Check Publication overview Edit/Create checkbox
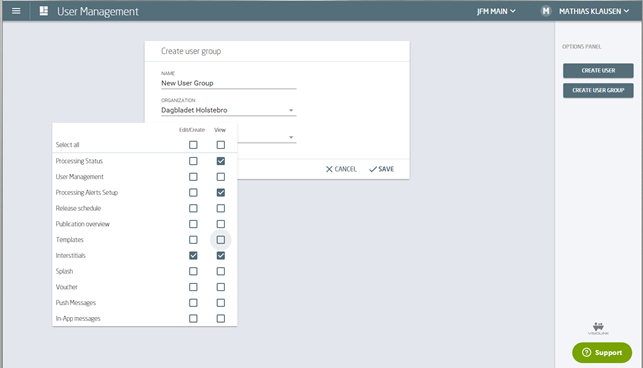643x368 pixels. (193, 224)
